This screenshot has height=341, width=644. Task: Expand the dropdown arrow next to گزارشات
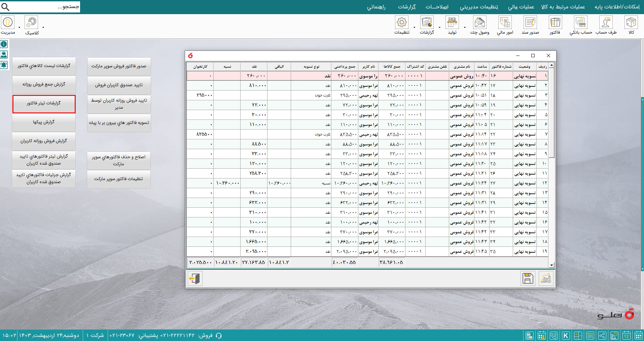tap(439, 27)
